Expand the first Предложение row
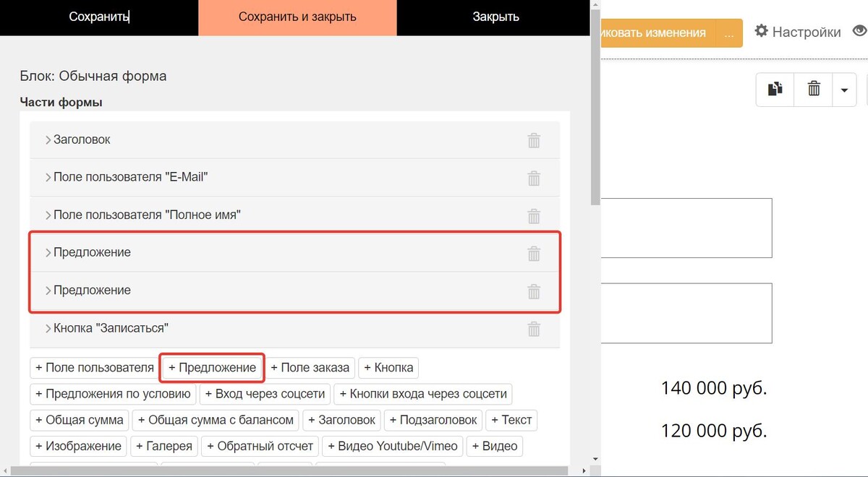This screenshot has height=477, width=868. point(48,252)
